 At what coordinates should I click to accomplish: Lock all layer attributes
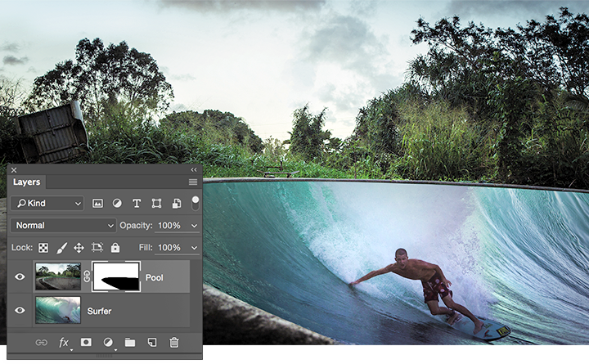pos(115,248)
